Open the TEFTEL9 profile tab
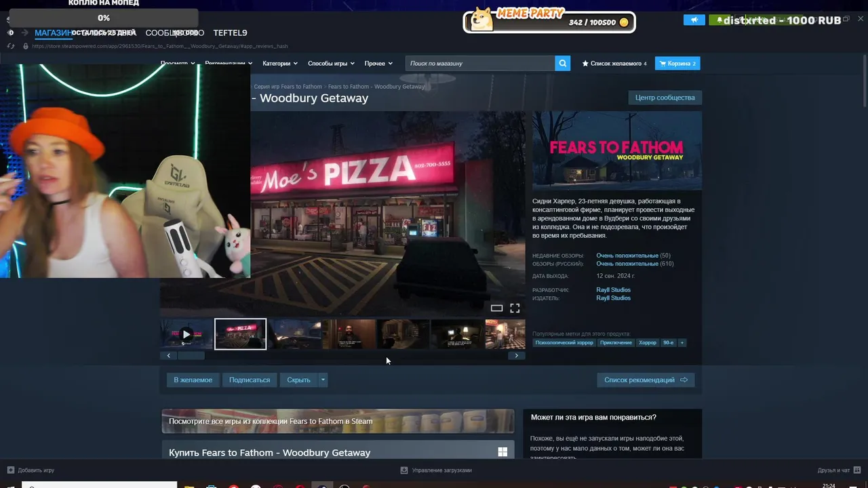This screenshot has height=488, width=868. [230, 33]
